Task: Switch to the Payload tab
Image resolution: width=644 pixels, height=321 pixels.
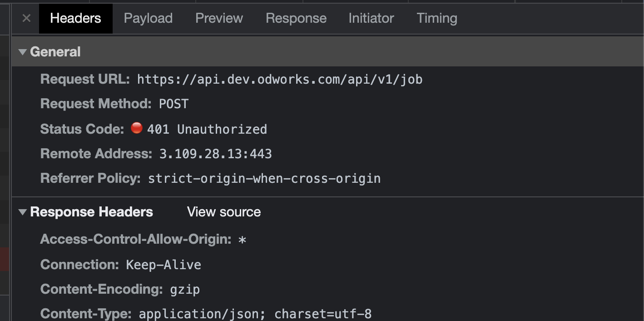Action: point(148,18)
